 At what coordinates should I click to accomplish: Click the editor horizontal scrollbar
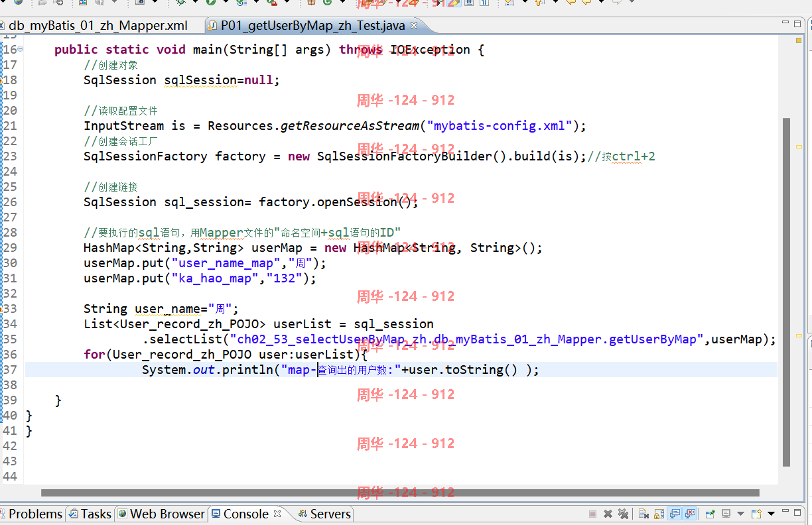coord(400,493)
